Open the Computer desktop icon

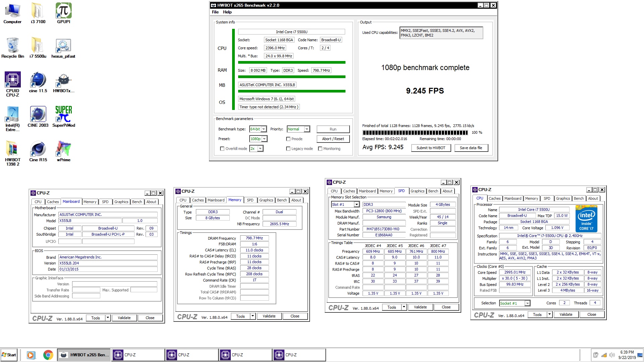click(x=12, y=13)
